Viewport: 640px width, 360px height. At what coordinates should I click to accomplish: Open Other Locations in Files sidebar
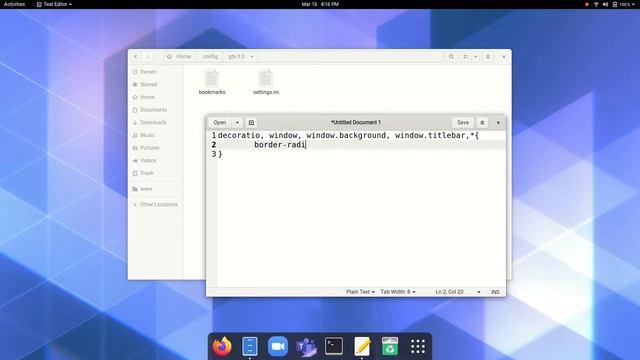point(156,204)
